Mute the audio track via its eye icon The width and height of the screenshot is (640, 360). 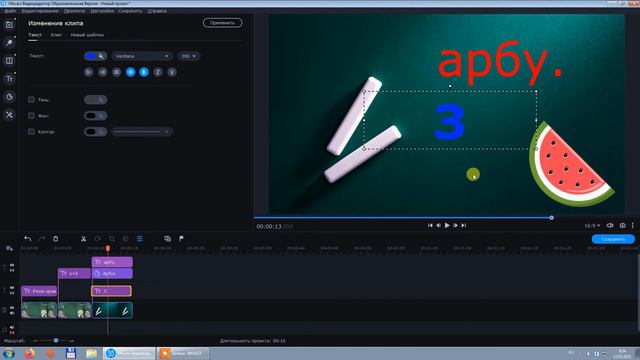12,327
